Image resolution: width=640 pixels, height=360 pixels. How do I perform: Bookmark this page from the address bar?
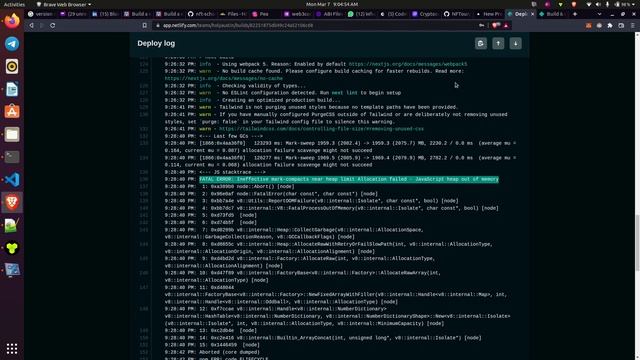click(x=144, y=25)
